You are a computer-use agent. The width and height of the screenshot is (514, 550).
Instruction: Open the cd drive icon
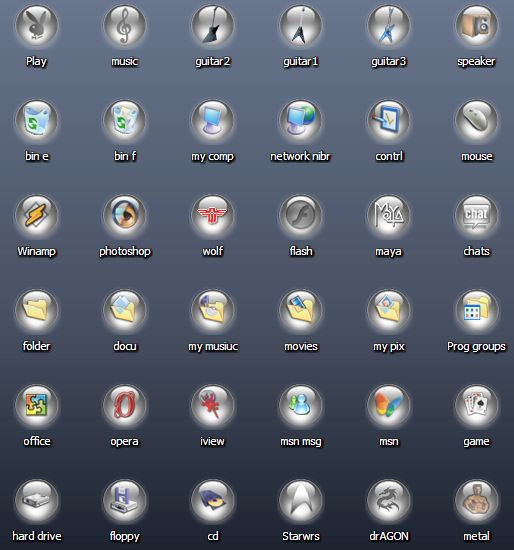213,501
